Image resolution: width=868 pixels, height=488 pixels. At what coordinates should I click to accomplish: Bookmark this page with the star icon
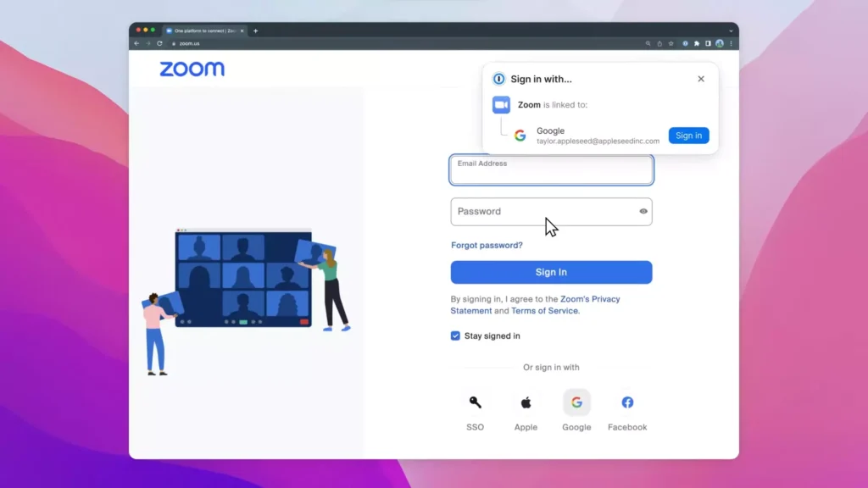pyautogui.click(x=671, y=43)
